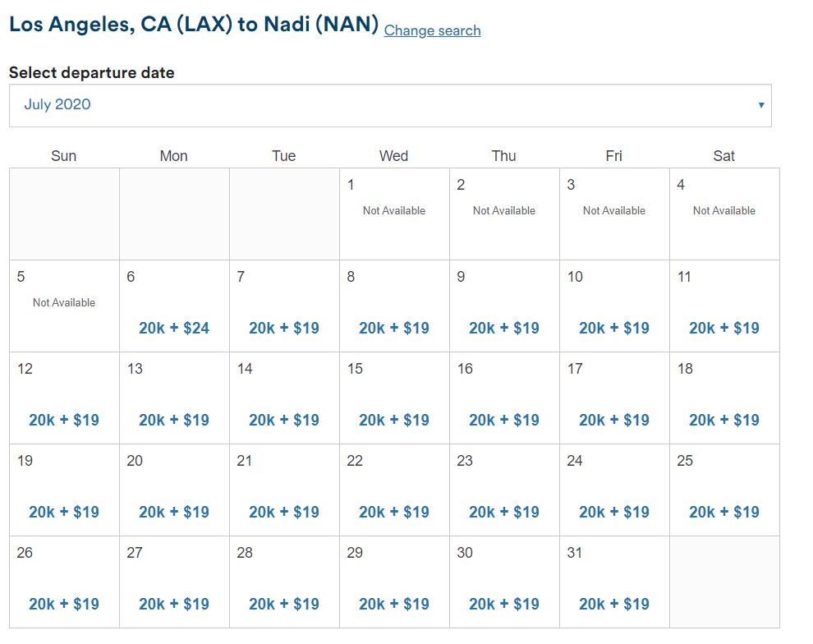Select the July 22 award fare
Screen dimensions: 813x644
pyautogui.click(x=394, y=512)
